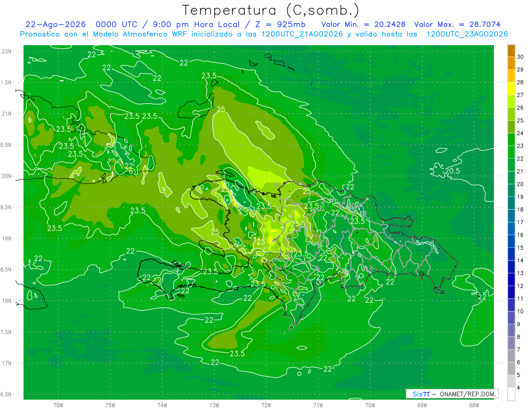Click the dark orange swatch above 30
The height and width of the screenshot is (411, 532).
tap(511, 51)
